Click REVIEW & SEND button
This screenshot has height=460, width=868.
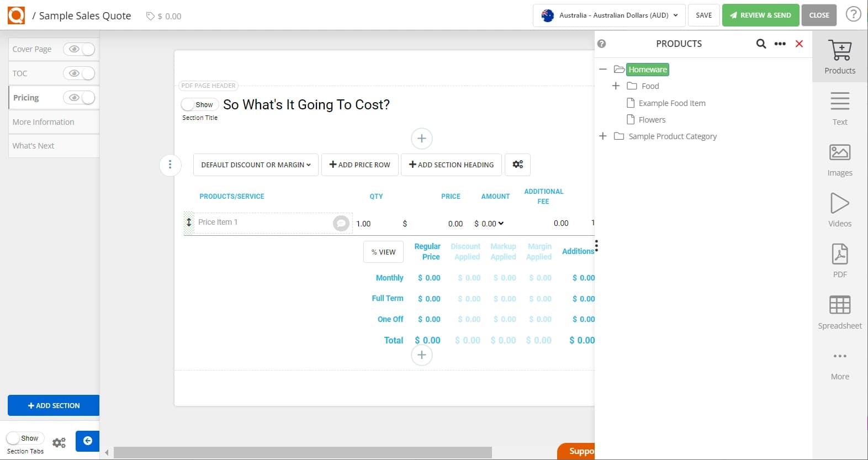(760, 15)
